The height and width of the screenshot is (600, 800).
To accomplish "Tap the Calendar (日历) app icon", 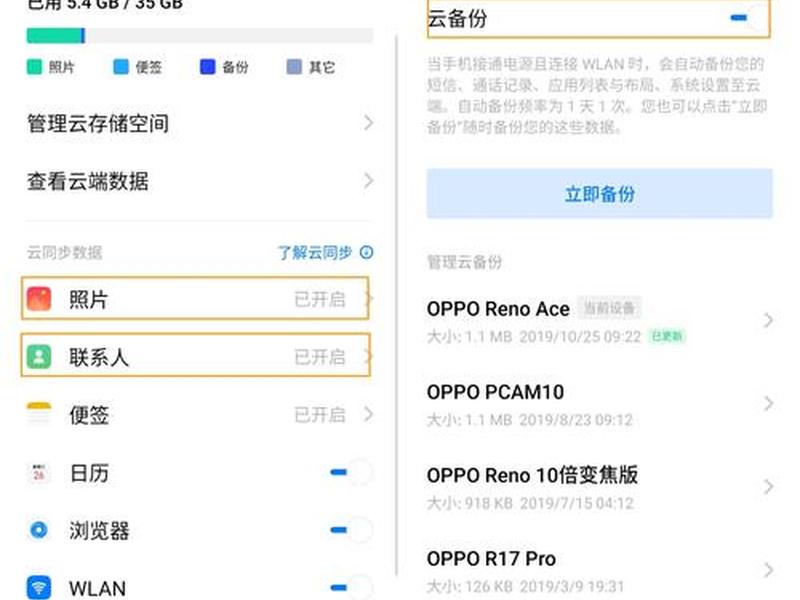I will (39, 473).
